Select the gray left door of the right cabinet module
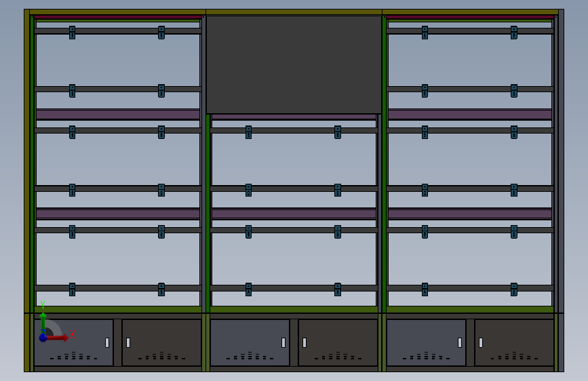 (x=426, y=342)
